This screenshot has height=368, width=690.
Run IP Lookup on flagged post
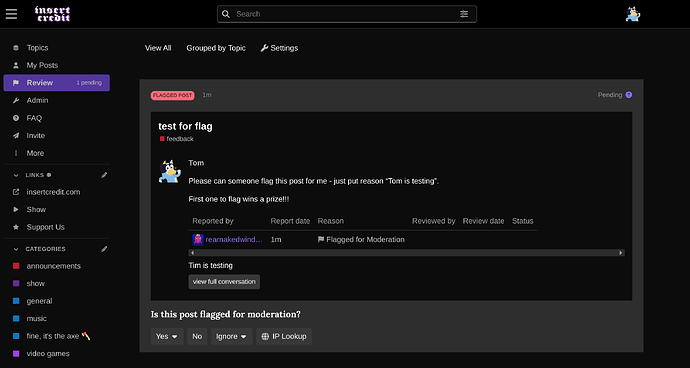[x=284, y=336]
